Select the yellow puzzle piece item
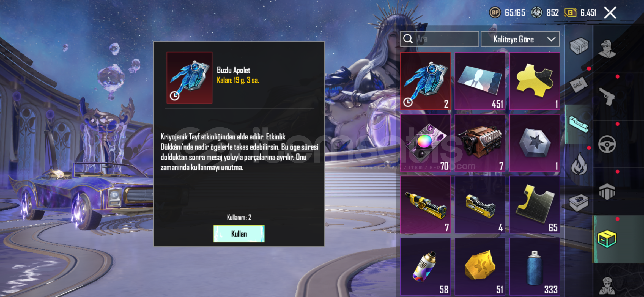Screen dimensions: 644x297 tap(535, 81)
